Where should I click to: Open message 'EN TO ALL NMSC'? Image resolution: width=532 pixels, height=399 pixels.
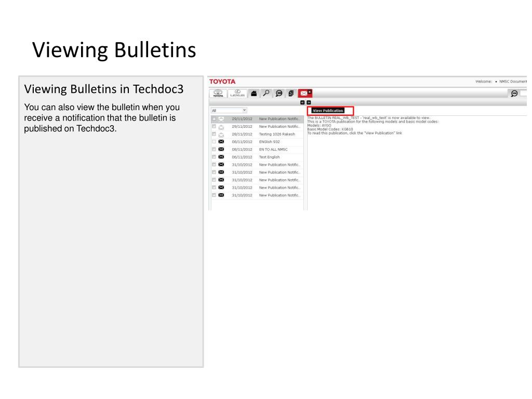coord(273,149)
